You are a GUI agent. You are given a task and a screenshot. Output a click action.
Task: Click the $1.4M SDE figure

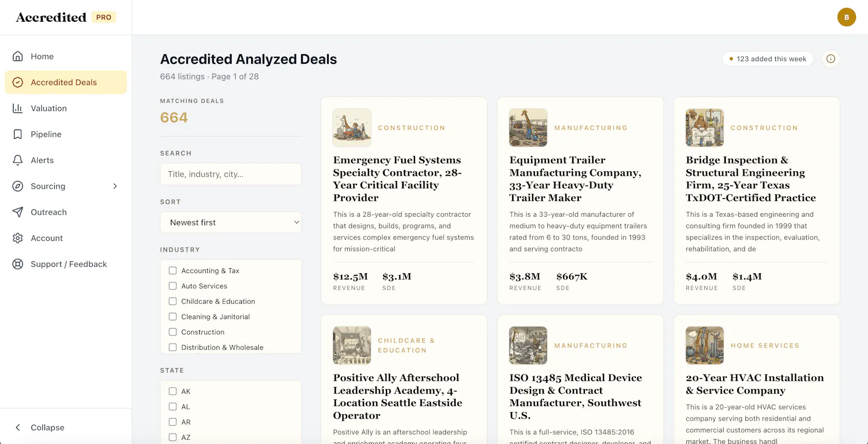[747, 276]
